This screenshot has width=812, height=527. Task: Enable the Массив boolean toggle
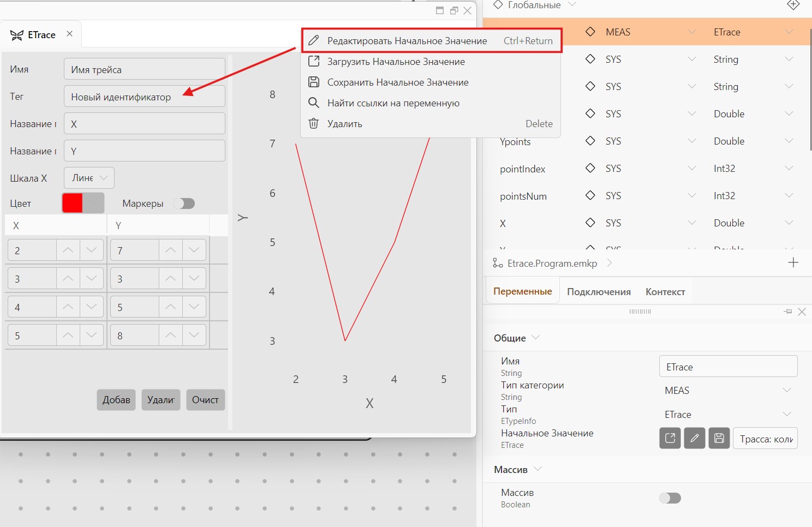pos(670,498)
